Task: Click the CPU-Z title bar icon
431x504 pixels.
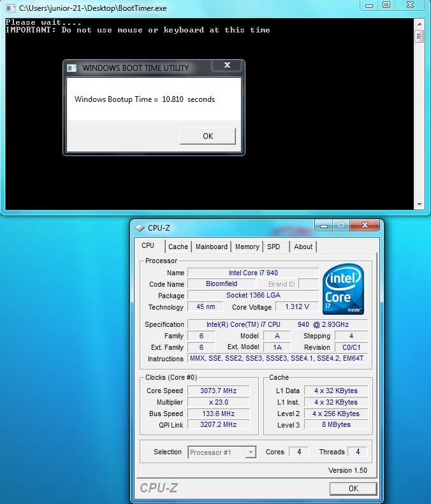Action: (140, 228)
